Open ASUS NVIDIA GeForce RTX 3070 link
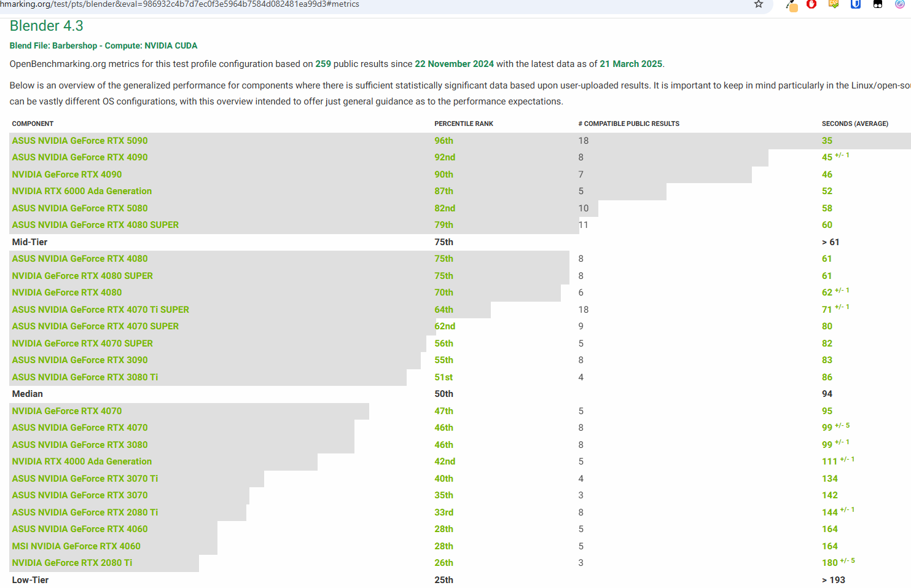This screenshot has width=911, height=588. click(x=80, y=495)
